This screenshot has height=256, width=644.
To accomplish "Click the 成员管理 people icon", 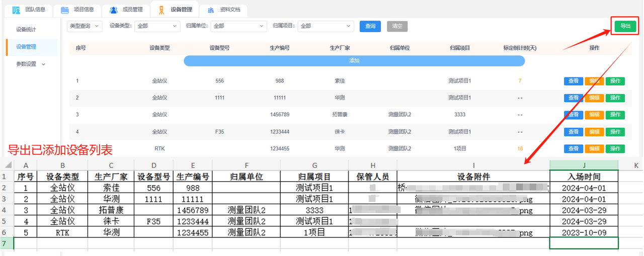I will click(x=114, y=10).
